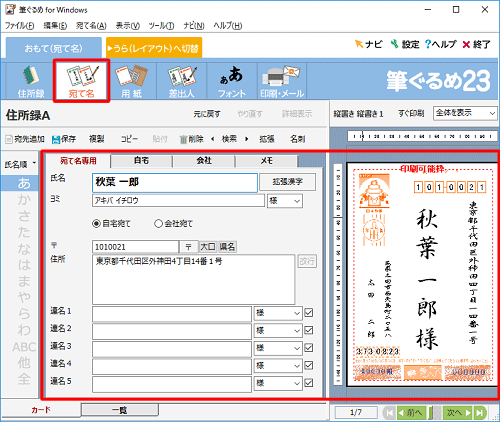500x422 pixels.
Task: Click the postcard preview thumbnail
Action: (x=423, y=275)
